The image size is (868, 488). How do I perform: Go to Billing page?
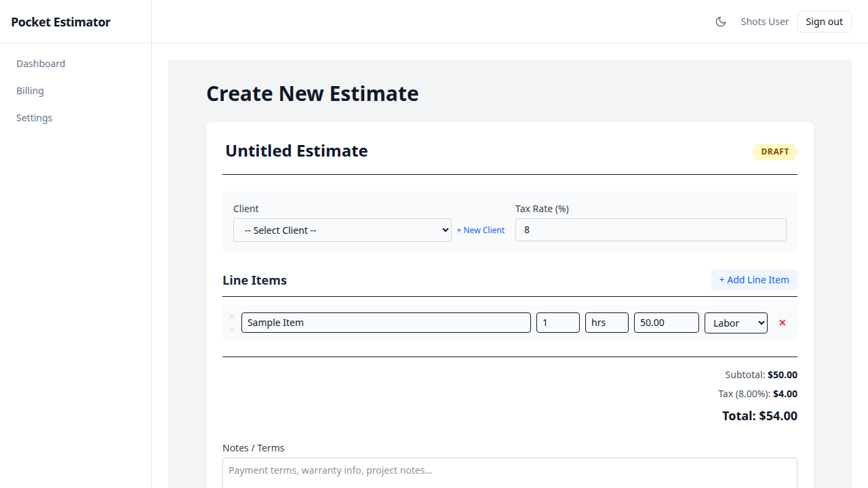[x=30, y=91]
